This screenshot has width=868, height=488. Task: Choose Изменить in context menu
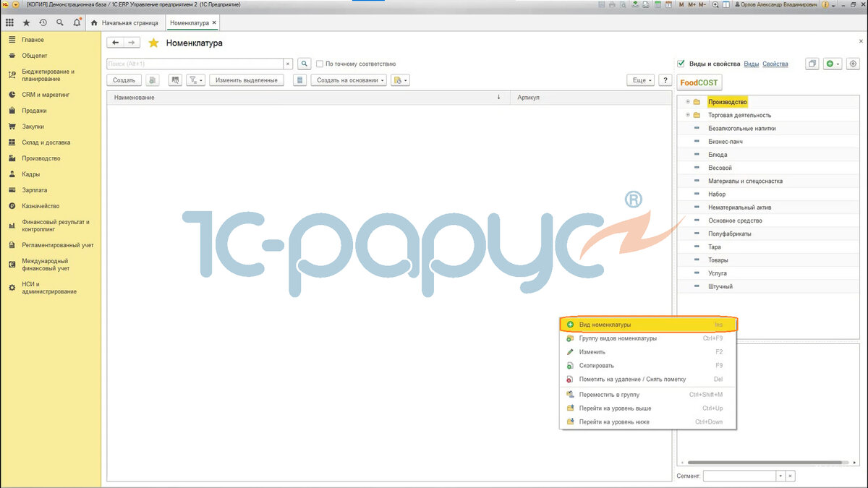(x=648, y=352)
